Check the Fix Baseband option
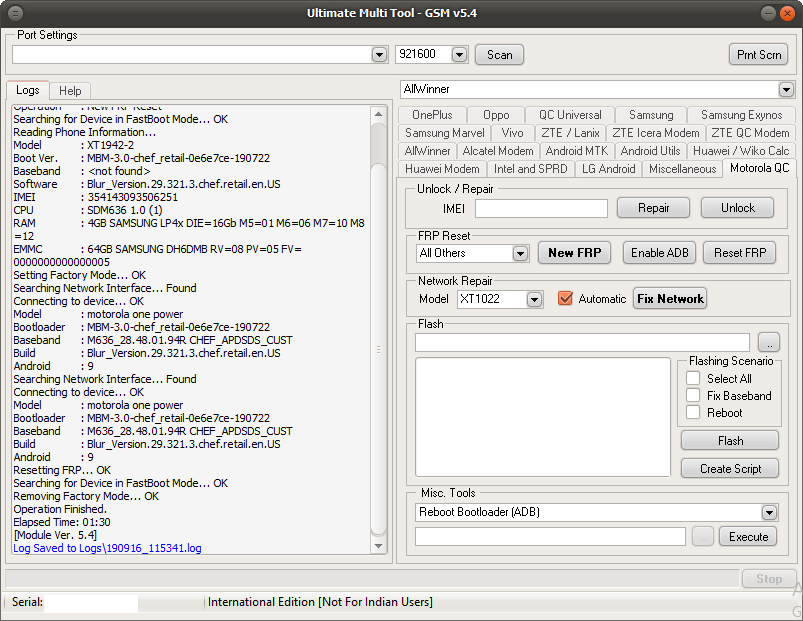 (x=693, y=395)
